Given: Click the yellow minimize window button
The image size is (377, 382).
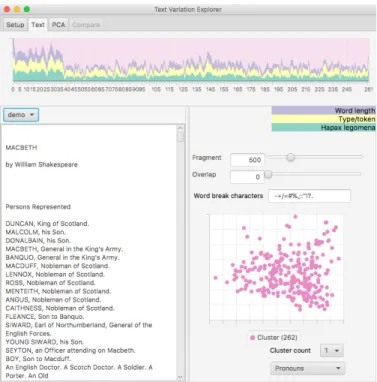Looking at the screenshot, I should point(17,9).
